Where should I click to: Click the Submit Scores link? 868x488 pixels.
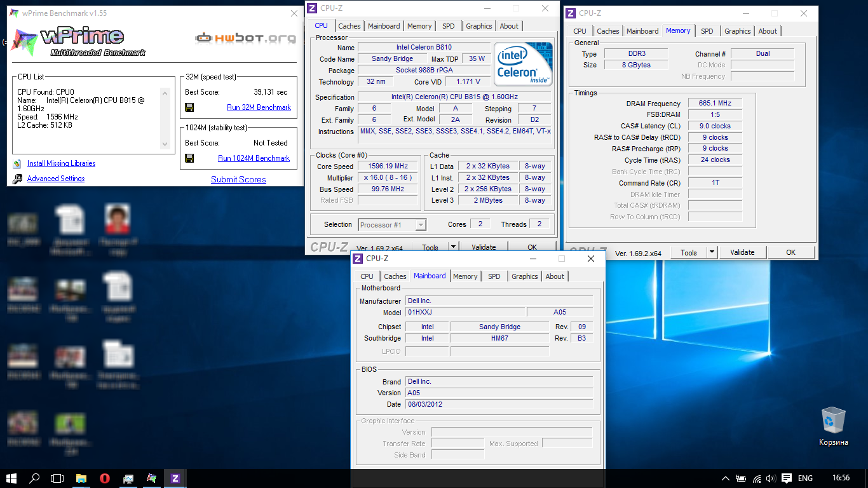tap(238, 179)
